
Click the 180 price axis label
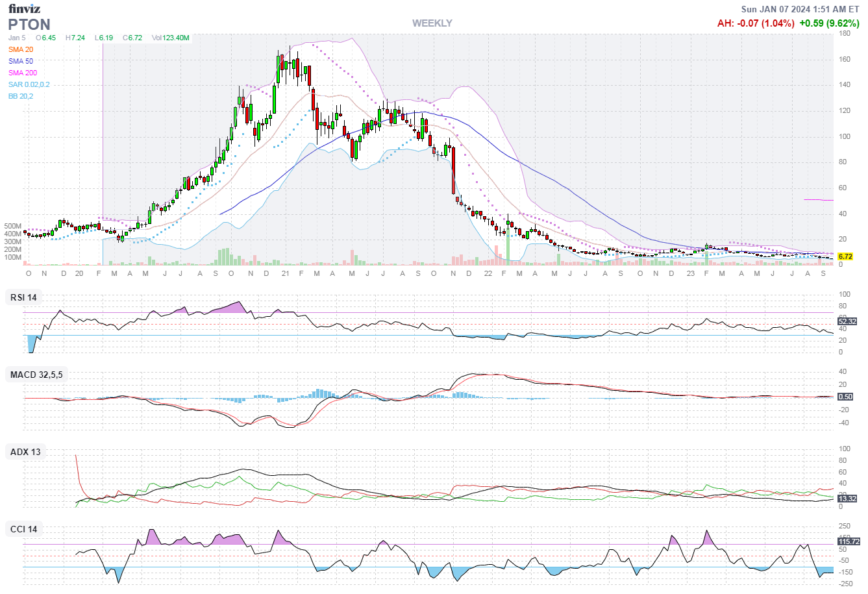(x=845, y=33)
